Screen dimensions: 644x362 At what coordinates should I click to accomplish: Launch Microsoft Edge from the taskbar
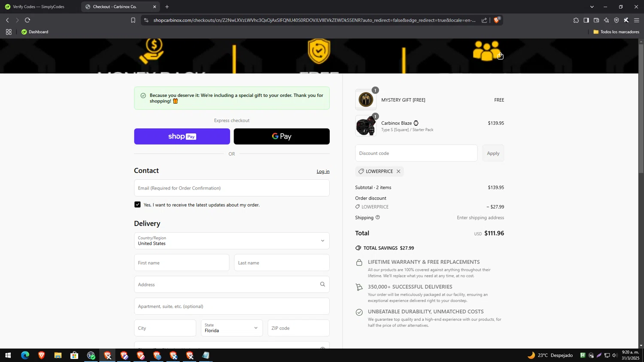(25, 355)
